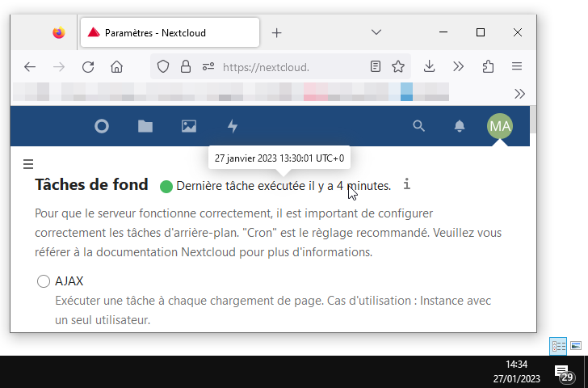The width and height of the screenshot is (588, 388).
Task: Open Windows notification center with 29 badge
Action: coord(564,373)
